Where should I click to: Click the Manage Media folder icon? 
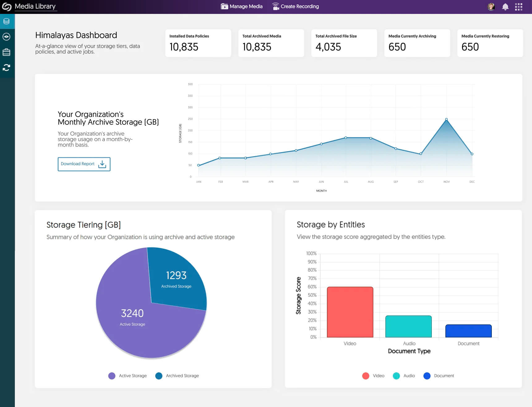click(224, 6)
